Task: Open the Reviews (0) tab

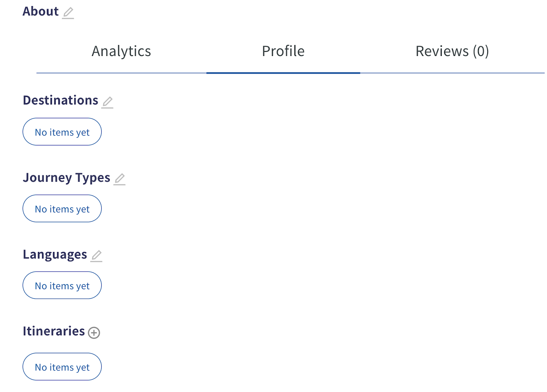Action: [452, 51]
